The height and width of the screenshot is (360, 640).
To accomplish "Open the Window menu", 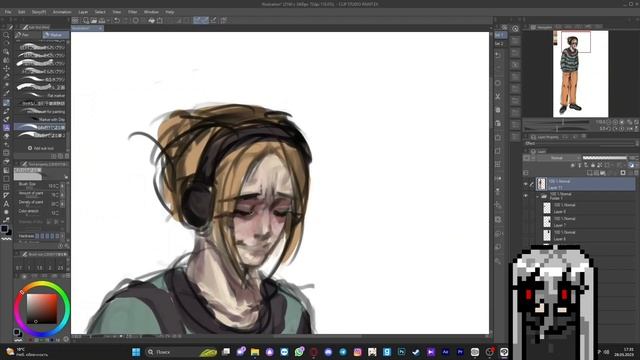I will [x=151, y=12].
